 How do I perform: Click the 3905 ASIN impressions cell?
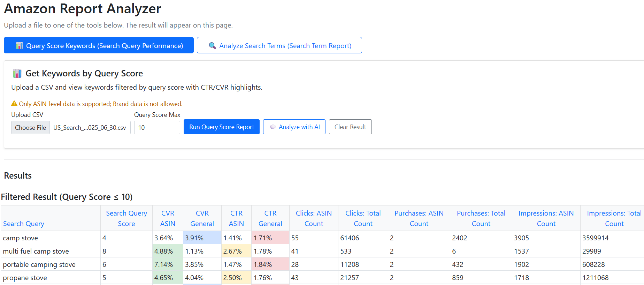tap(546, 238)
